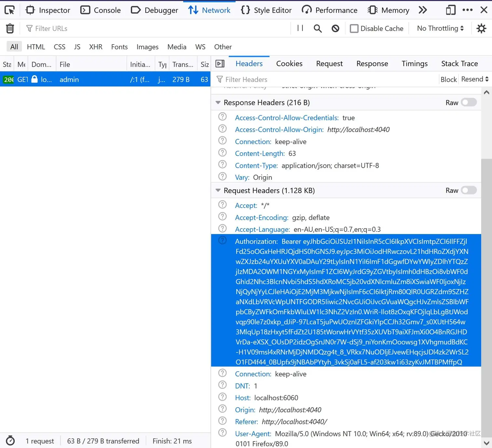
Task: Open help for Content-Length header
Action: point(222,152)
